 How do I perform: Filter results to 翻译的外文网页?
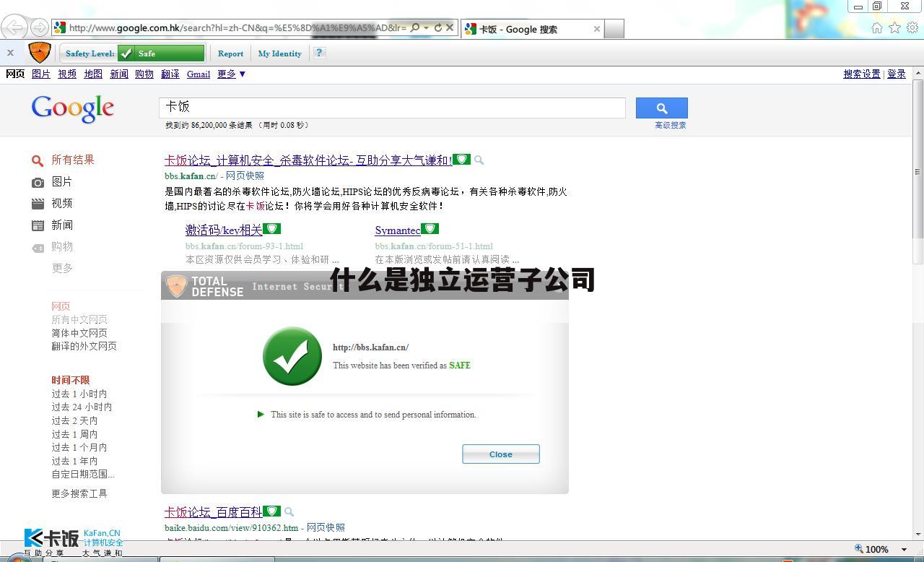[x=84, y=346]
